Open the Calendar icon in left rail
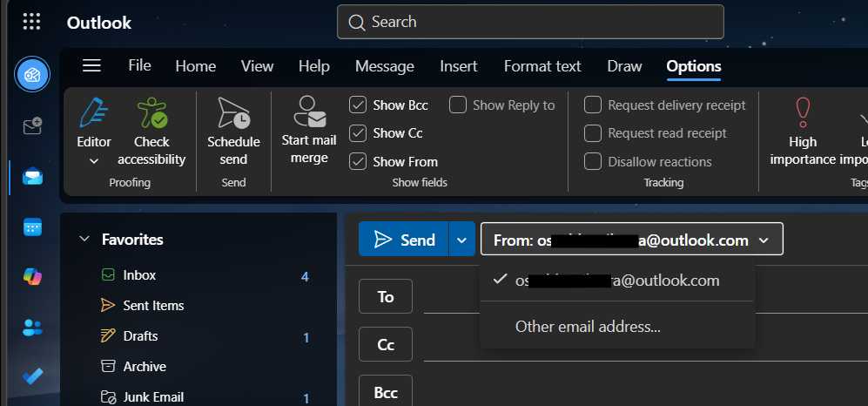868x406 pixels. 33,227
